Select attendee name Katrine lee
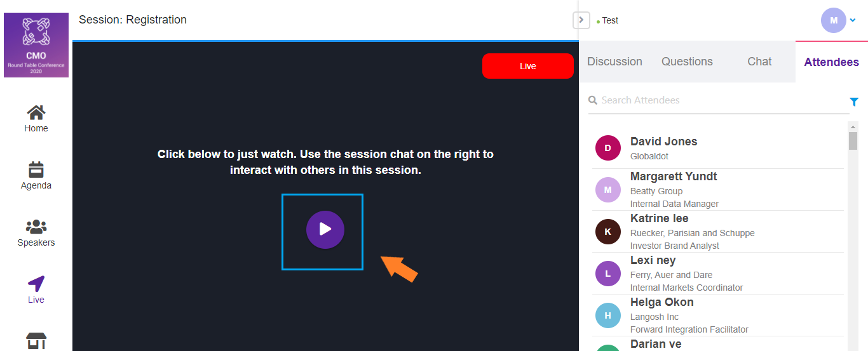This screenshot has height=351, width=868. point(660,218)
